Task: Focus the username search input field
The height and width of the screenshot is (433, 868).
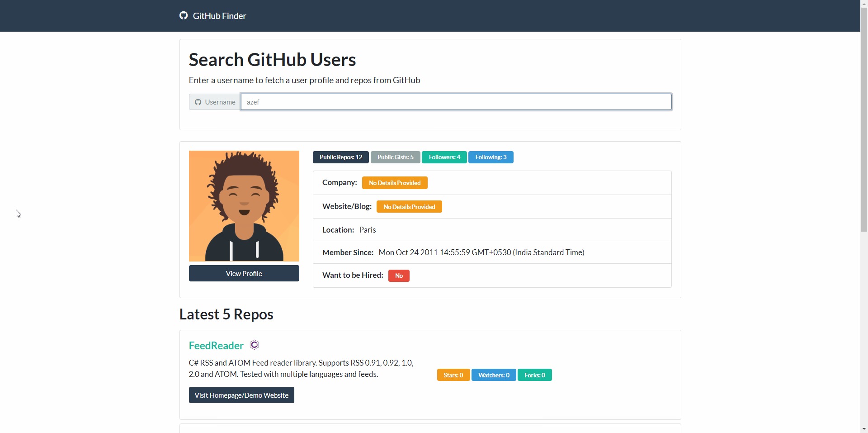Action: click(x=456, y=102)
